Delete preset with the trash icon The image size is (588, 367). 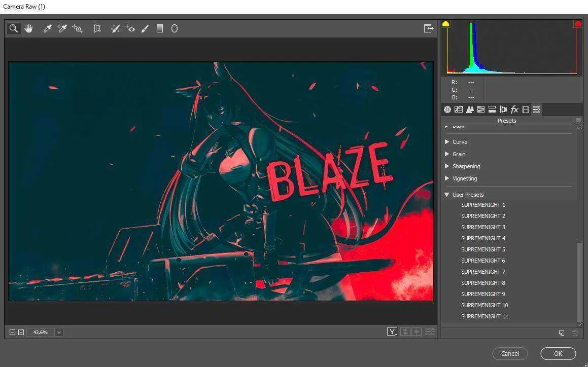pyautogui.click(x=575, y=333)
